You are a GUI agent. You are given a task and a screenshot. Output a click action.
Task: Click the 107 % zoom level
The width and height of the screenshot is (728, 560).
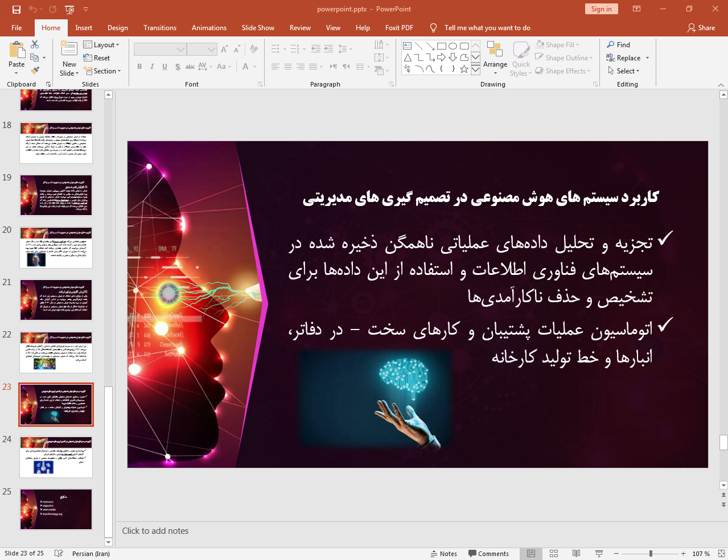[x=701, y=554]
